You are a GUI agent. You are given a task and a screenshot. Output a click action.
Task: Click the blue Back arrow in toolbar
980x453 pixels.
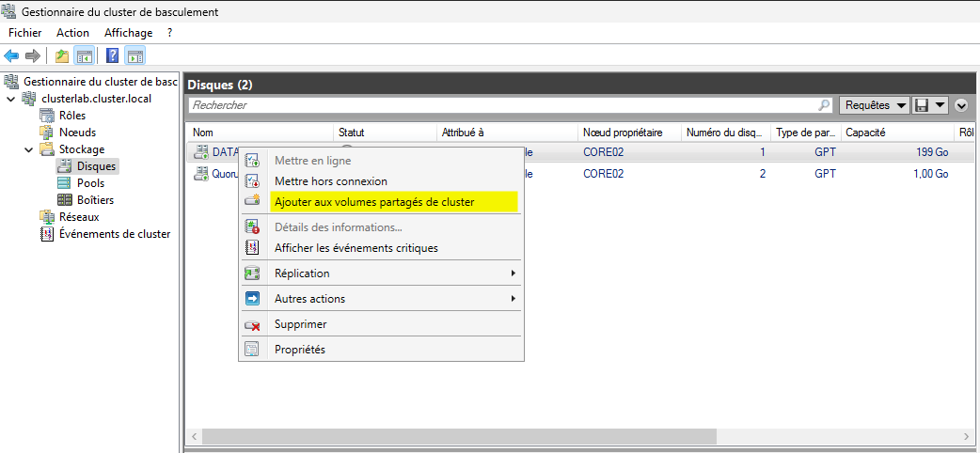pyautogui.click(x=12, y=55)
